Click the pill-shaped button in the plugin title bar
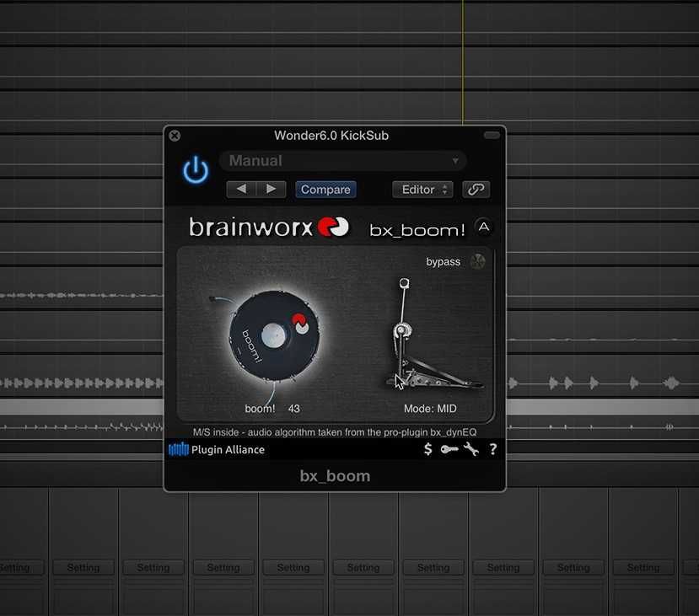 point(492,135)
